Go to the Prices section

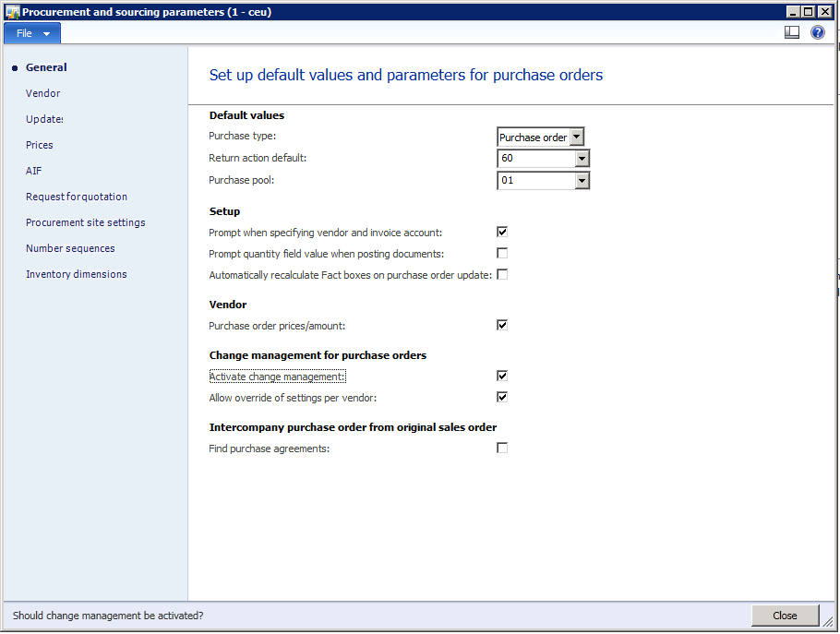click(40, 145)
